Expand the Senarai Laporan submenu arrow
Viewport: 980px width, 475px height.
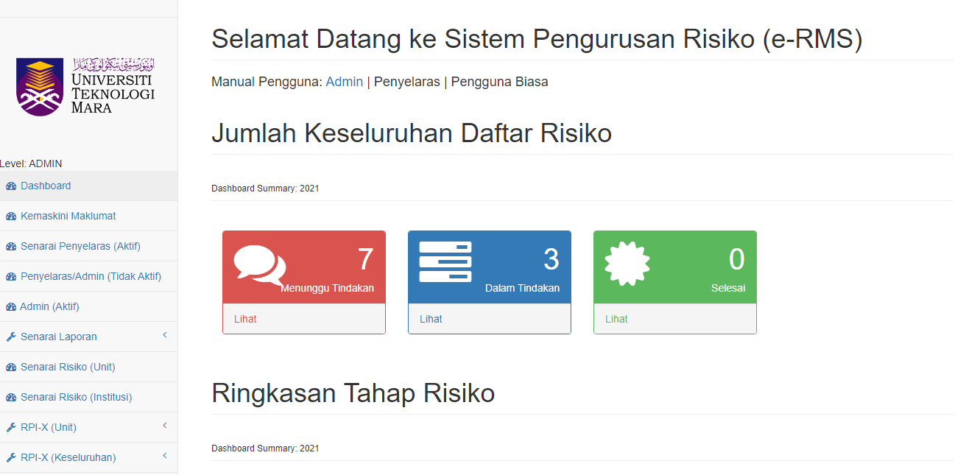[x=165, y=336]
